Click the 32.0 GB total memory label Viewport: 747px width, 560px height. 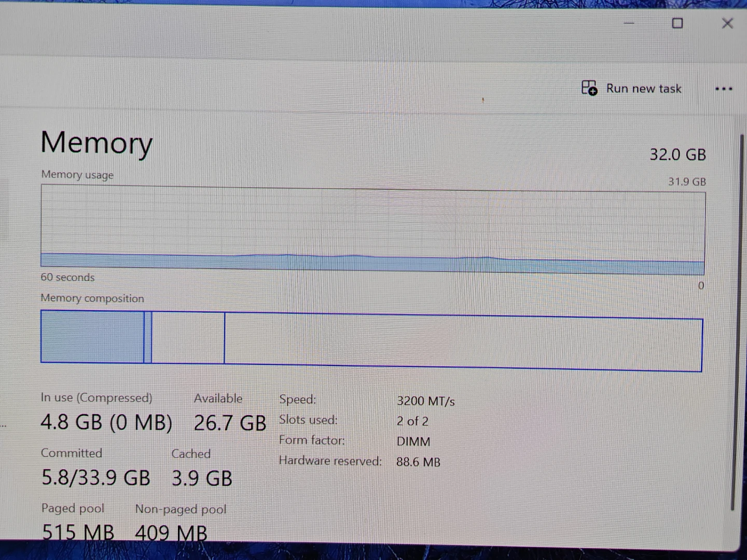(677, 155)
